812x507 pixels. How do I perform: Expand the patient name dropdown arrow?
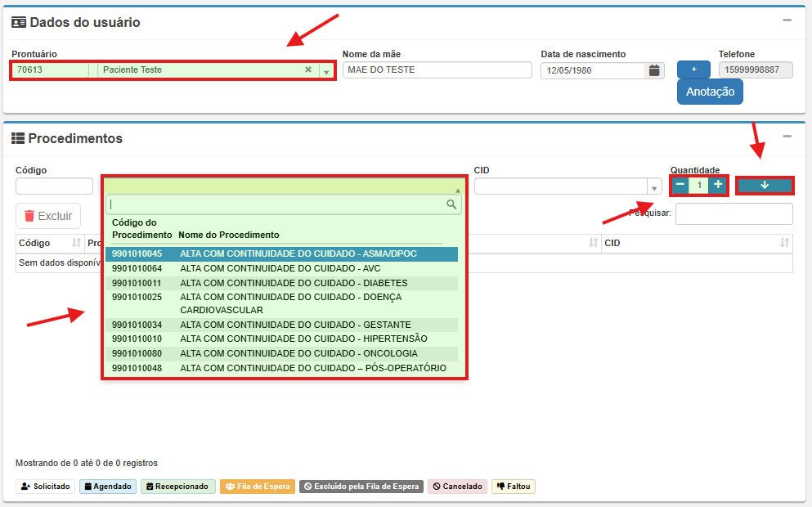(x=326, y=71)
